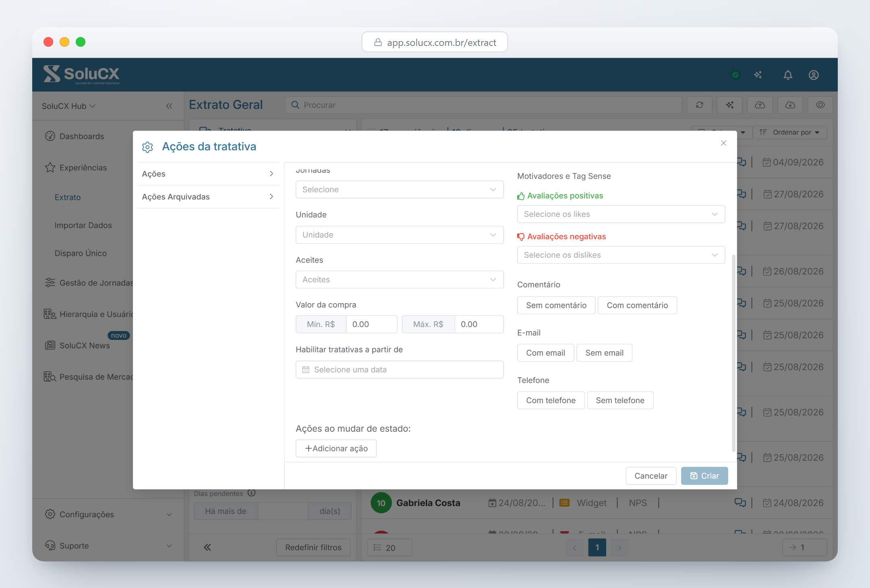The image size is (870, 588).
Task: Collapse filter panel with bottom double-chevron
Action: pos(207,547)
